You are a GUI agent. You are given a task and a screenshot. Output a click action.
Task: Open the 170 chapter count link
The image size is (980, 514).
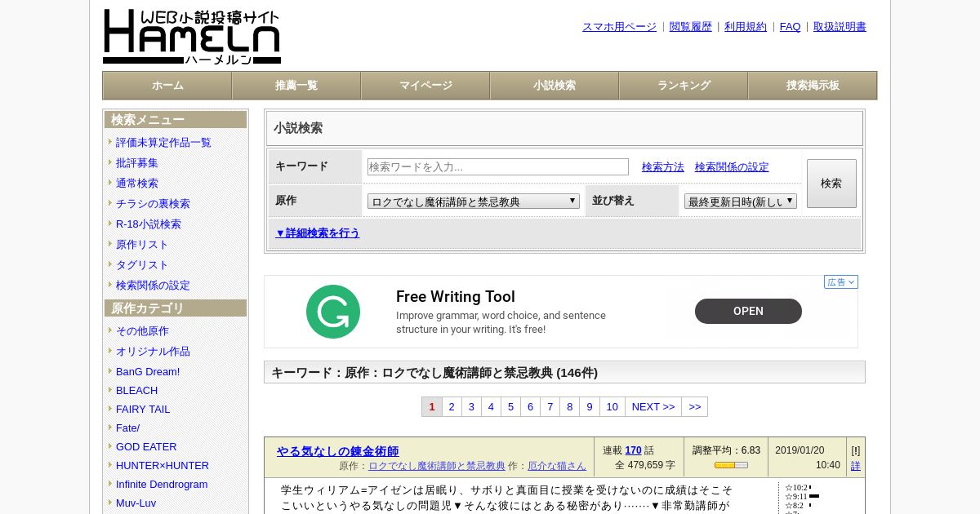point(633,450)
